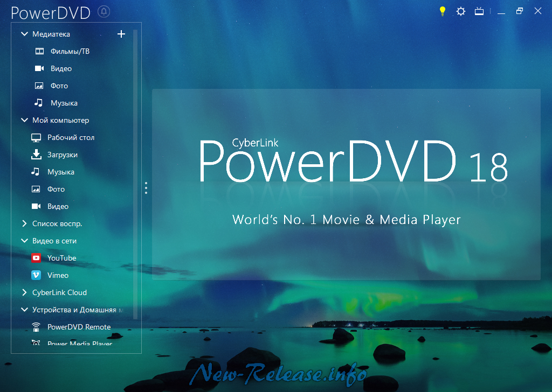This screenshot has height=392, width=552.
Task: Click the Медиатека heading label
Action: pyautogui.click(x=51, y=34)
